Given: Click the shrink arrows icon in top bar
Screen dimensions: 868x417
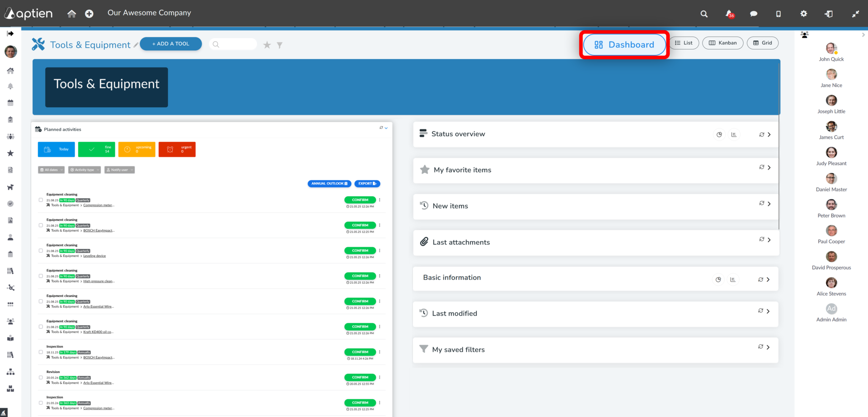Looking at the screenshot, I should point(855,14).
